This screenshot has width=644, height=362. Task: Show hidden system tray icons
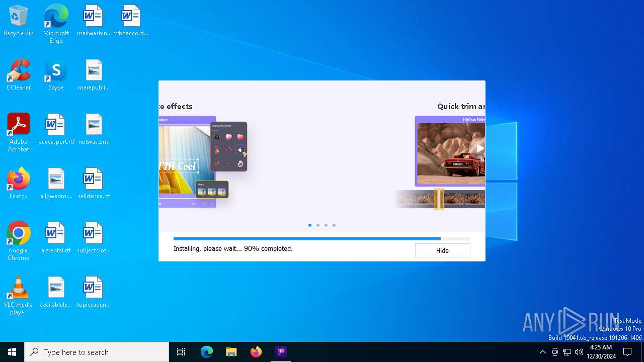point(542,352)
